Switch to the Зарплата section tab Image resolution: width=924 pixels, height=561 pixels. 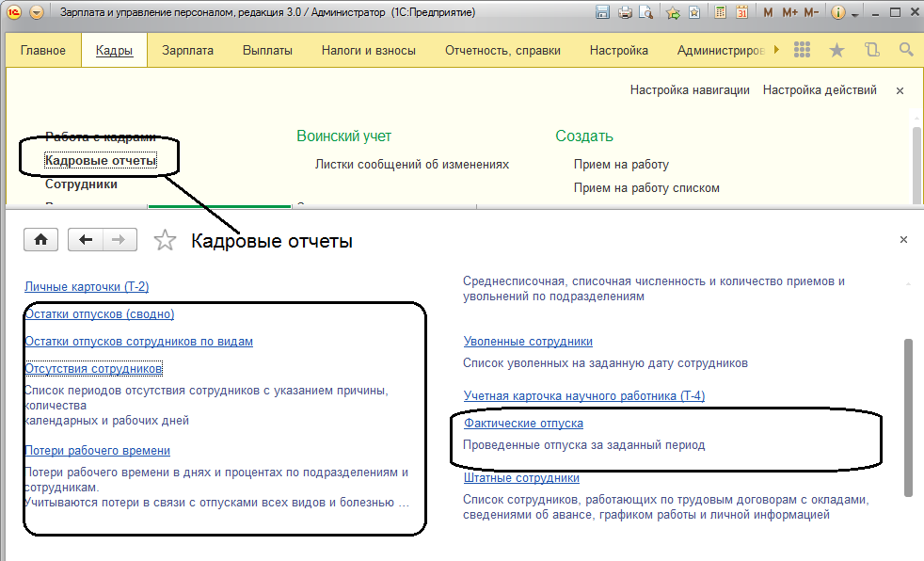tap(187, 50)
